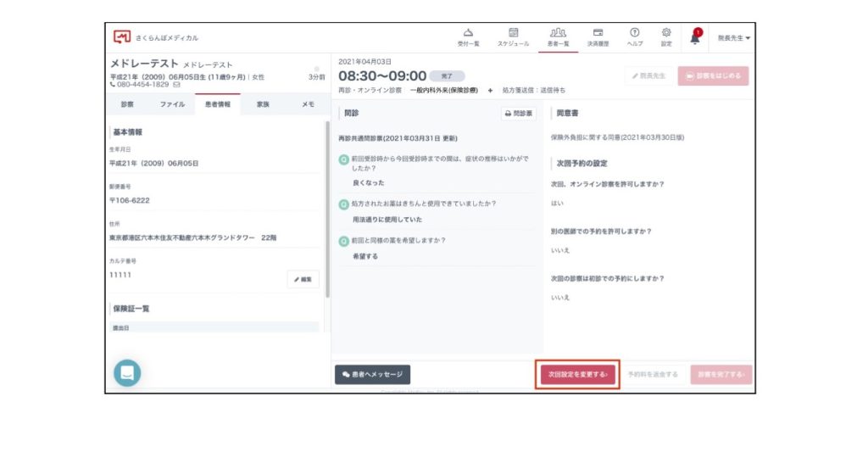Switch to the 診察 tab
Screen dimensions: 868x452
(x=127, y=104)
